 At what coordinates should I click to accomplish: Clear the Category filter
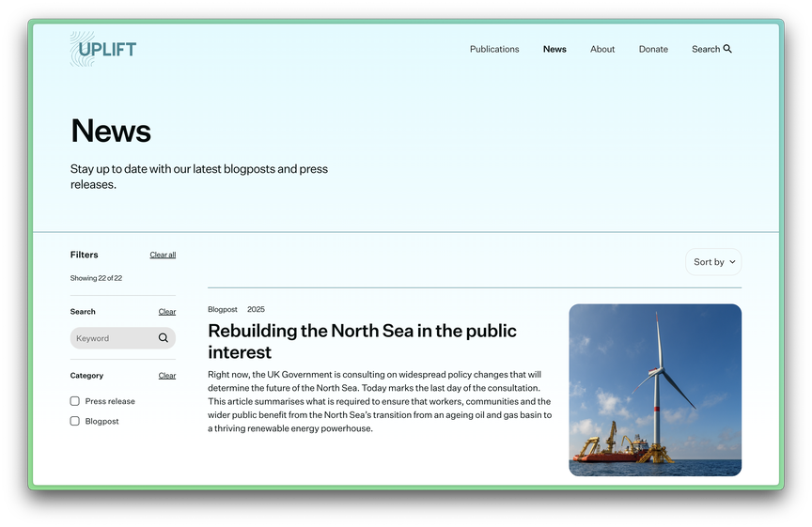(x=166, y=376)
